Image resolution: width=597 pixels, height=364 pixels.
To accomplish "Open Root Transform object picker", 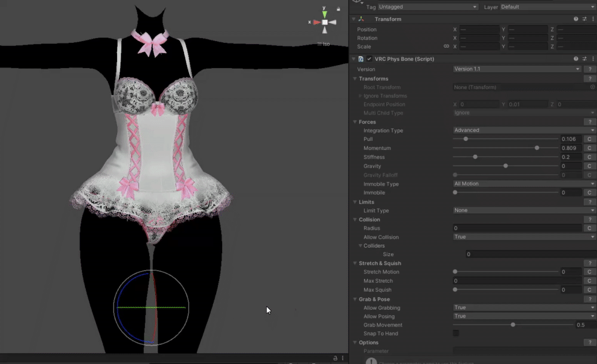I will coord(592,87).
